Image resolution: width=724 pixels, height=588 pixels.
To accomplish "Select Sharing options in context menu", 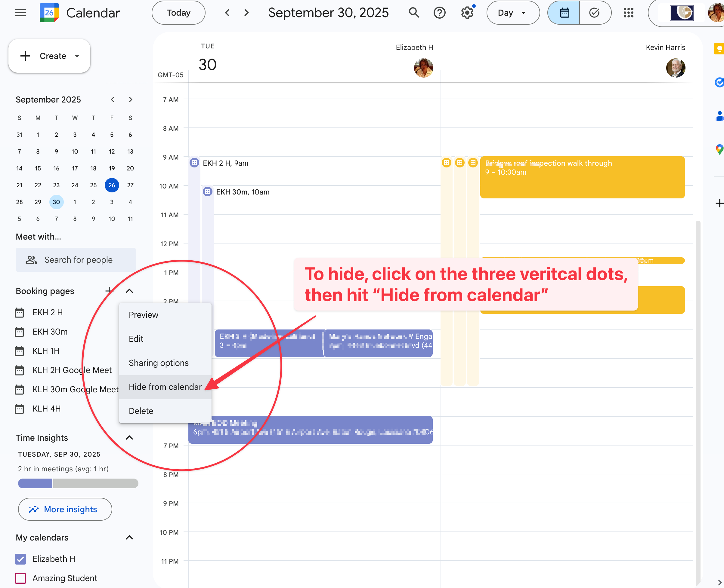I will tap(158, 363).
